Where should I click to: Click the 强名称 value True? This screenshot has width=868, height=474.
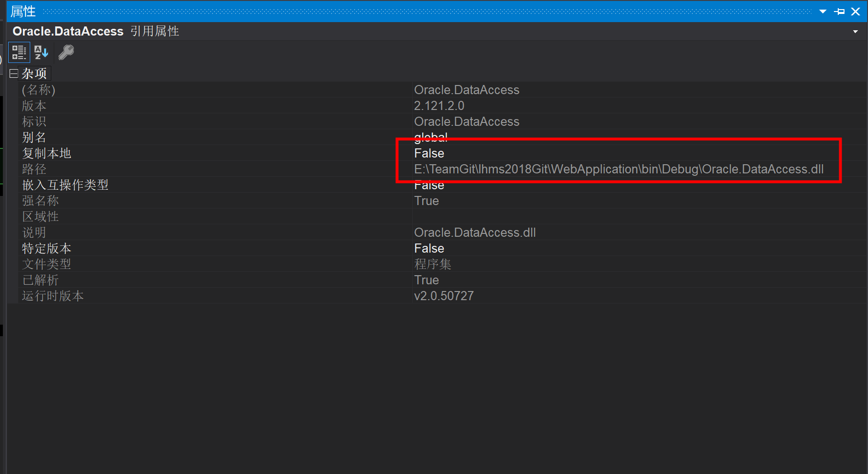point(427,201)
